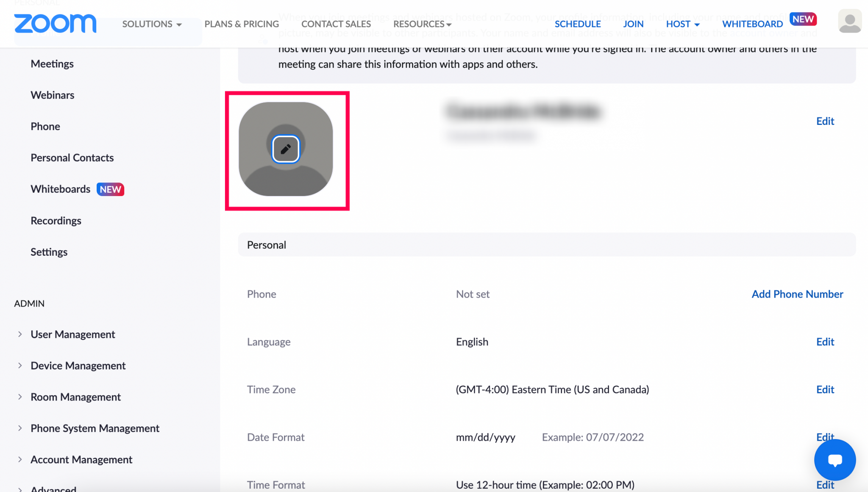Open the account avatar menu at top right
Screen dimensions: 868x492
pos(850,21)
